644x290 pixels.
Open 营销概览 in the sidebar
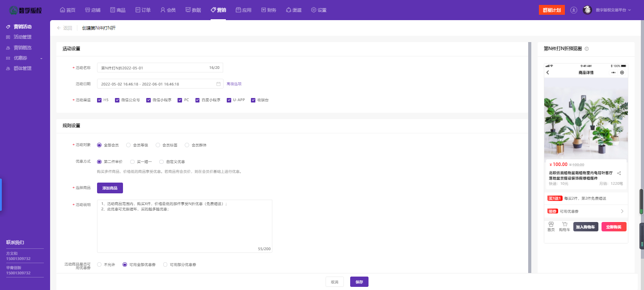[22, 47]
